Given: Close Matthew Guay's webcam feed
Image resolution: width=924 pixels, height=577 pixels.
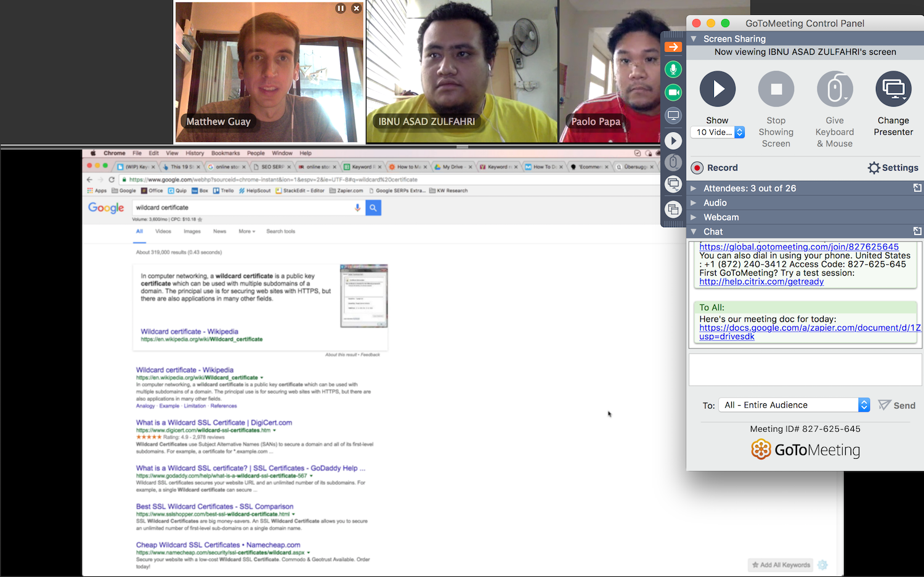Looking at the screenshot, I should coord(356,9).
